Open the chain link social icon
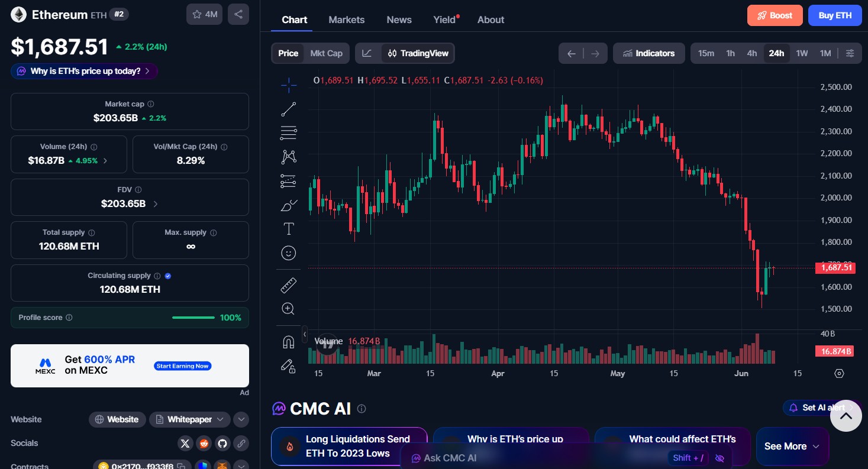The image size is (868, 469). [241, 443]
